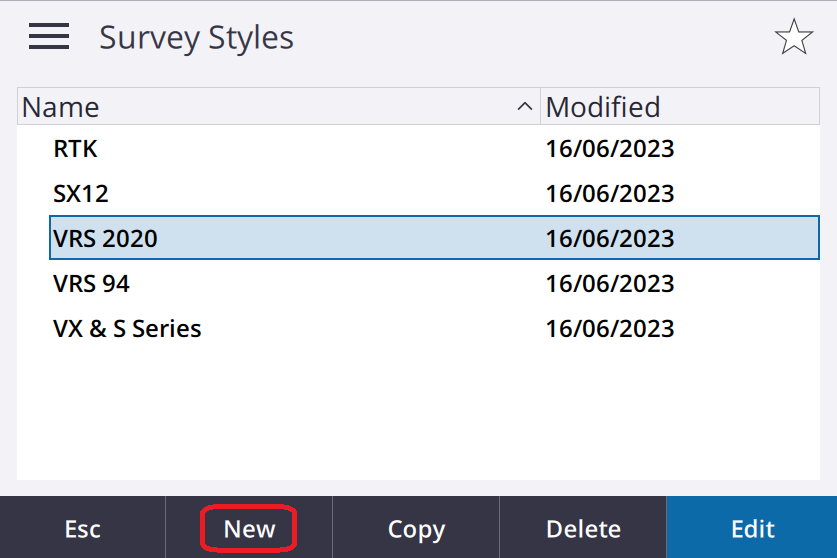Toggle sort order using the Name column chevron

point(525,107)
